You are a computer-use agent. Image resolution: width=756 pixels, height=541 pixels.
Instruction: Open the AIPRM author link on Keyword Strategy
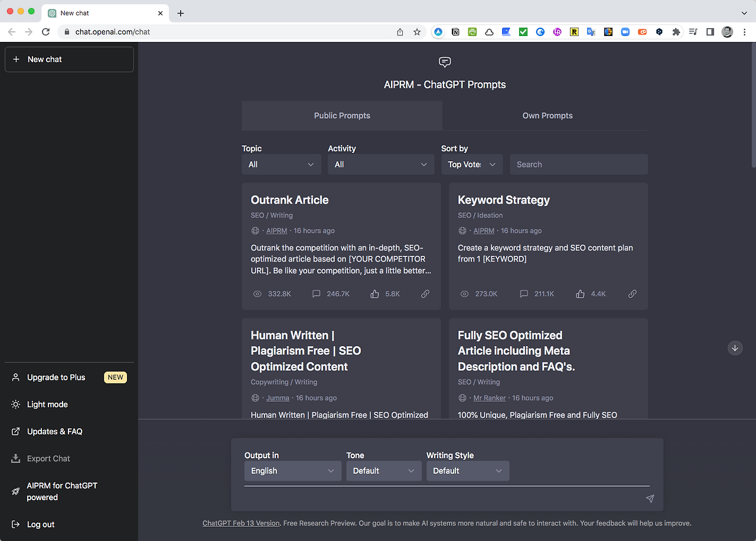coord(484,231)
